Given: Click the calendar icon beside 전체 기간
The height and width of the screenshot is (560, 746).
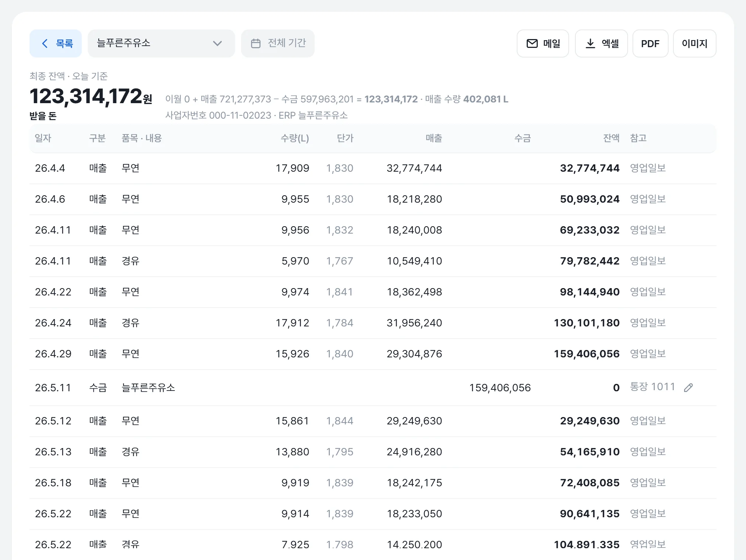Looking at the screenshot, I should (x=256, y=43).
